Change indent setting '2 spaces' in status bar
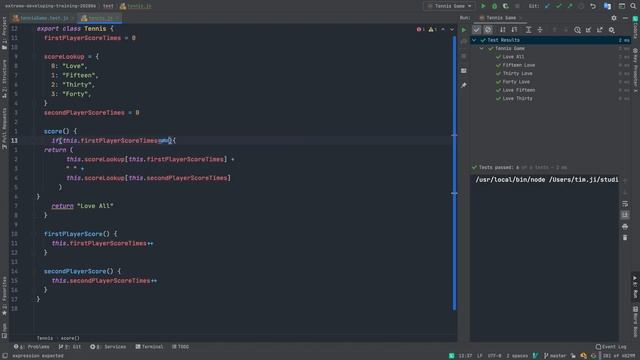Viewport: 640px width, 360px height. (x=517, y=356)
